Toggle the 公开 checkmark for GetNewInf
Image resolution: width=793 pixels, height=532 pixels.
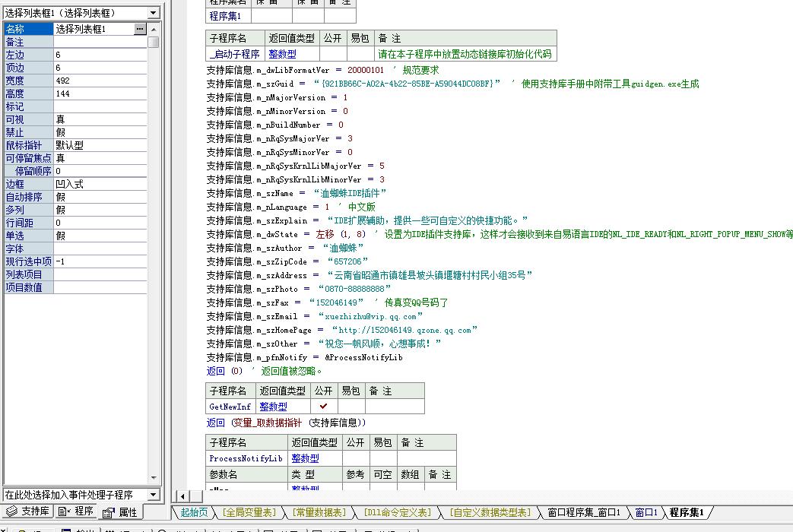324,406
